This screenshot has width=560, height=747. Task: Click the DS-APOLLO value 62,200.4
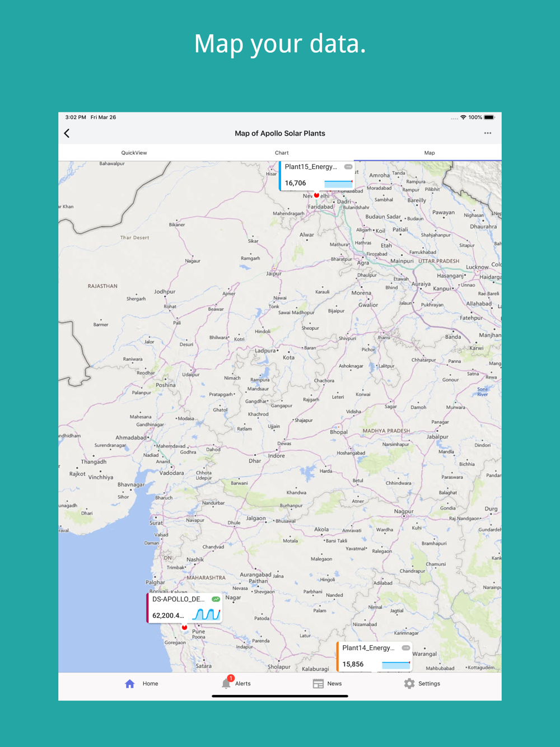click(x=168, y=615)
